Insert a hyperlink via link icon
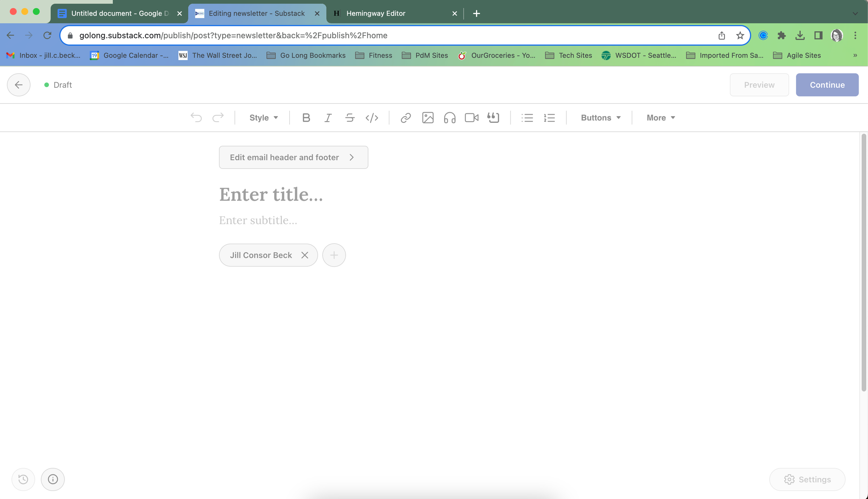This screenshot has width=868, height=499. click(x=406, y=118)
